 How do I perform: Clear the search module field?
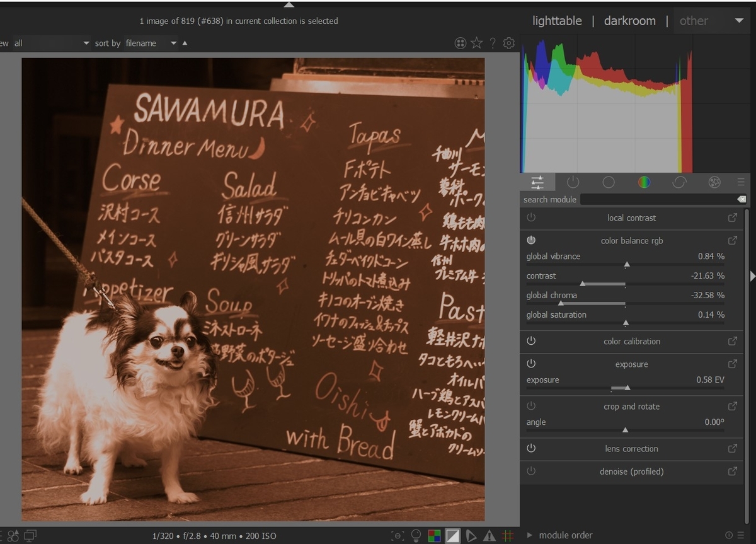click(x=742, y=199)
